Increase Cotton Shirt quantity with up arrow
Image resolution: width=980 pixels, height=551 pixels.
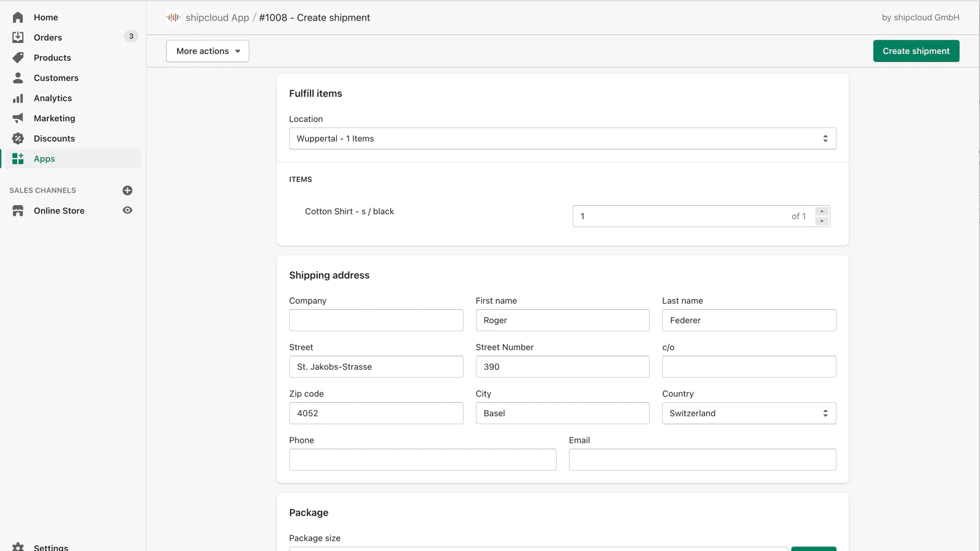[x=822, y=211]
